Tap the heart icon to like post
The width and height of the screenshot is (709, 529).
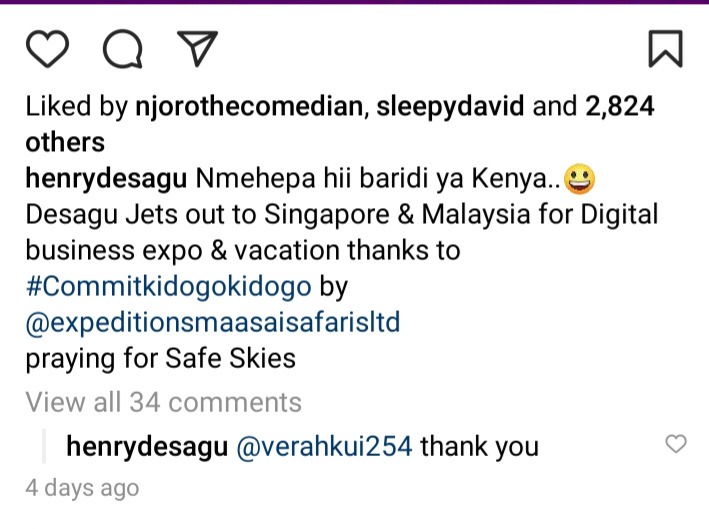(47, 49)
